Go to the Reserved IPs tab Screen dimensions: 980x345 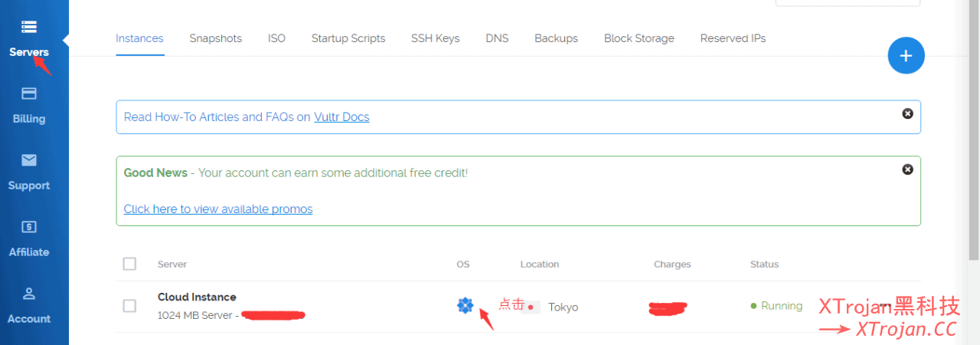(x=733, y=38)
